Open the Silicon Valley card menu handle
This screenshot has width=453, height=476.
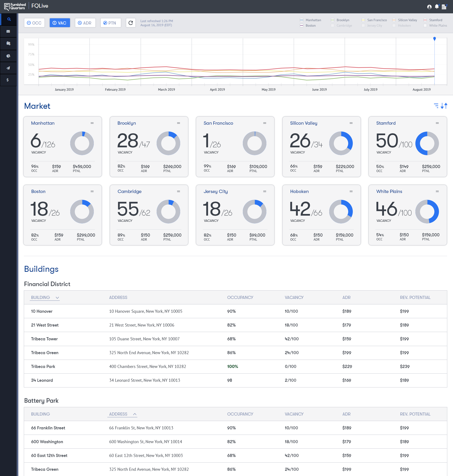click(351, 123)
